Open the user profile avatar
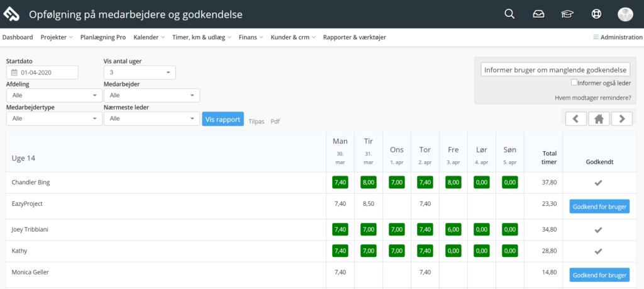 point(625,14)
